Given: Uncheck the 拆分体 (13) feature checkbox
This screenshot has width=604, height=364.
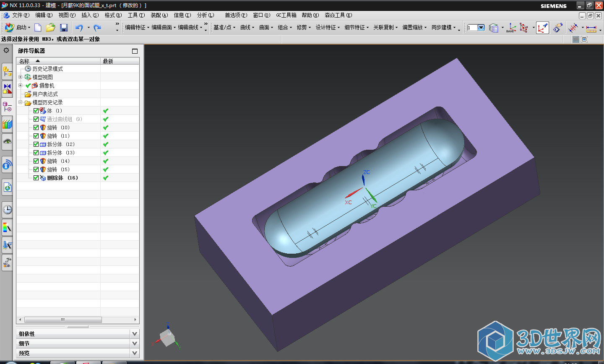Looking at the screenshot, I should [36, 153].
